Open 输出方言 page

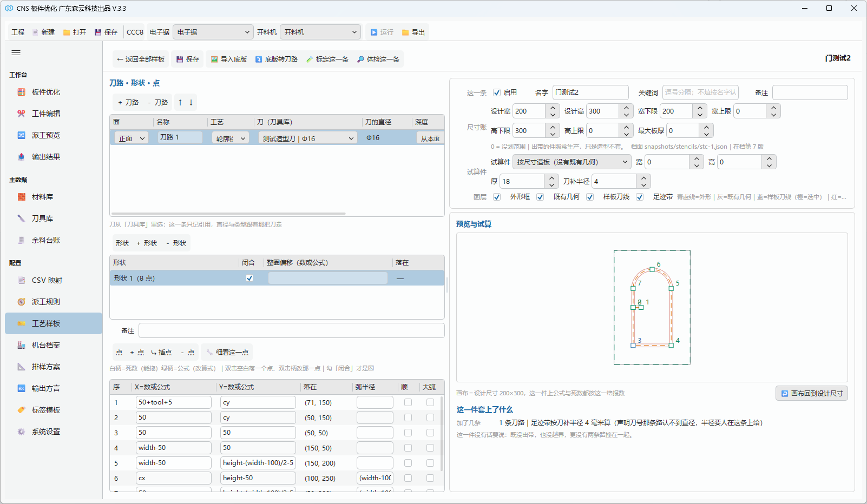pyautogui.click(x=54, y=388)
